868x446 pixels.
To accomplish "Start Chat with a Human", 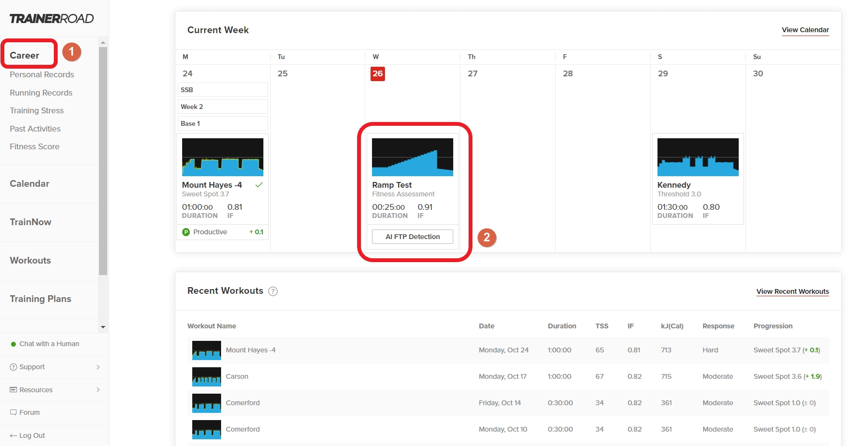I will pyautogui.click(x=49, y=344).
